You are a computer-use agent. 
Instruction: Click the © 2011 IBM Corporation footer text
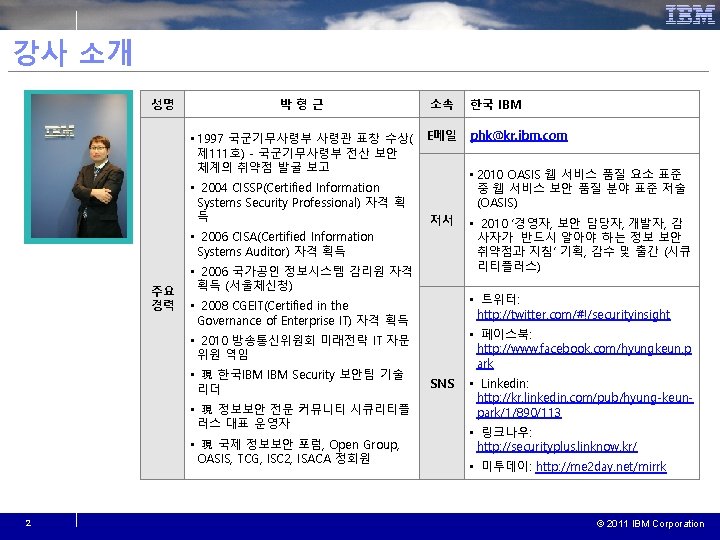[x=650, y=523]
